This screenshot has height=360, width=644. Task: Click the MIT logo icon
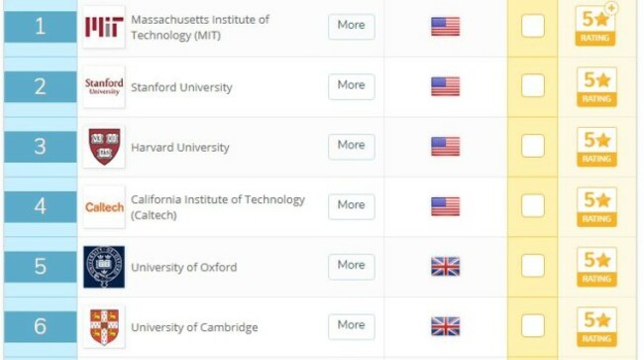[104, 27]
